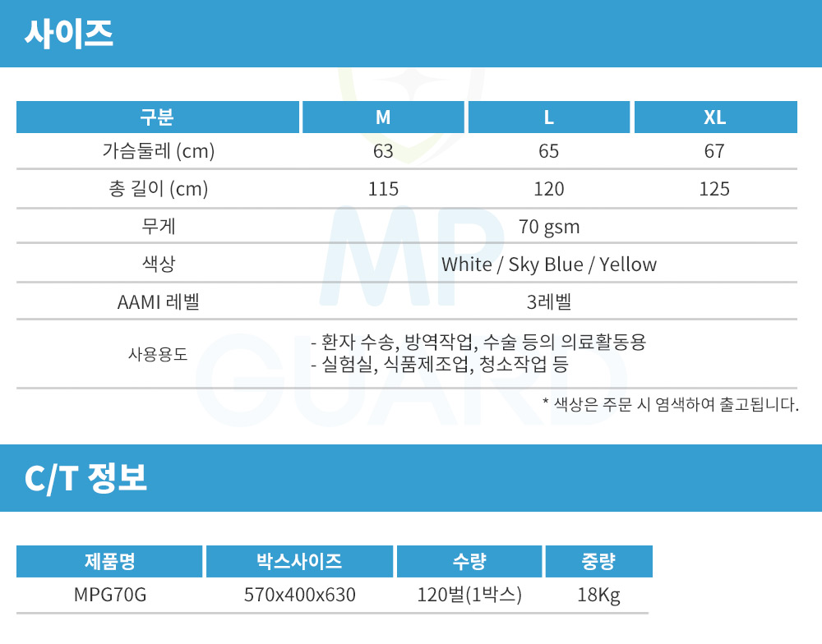Click the AAMI 레벨 row label
The image size is (822, 644).
[158, 302]
